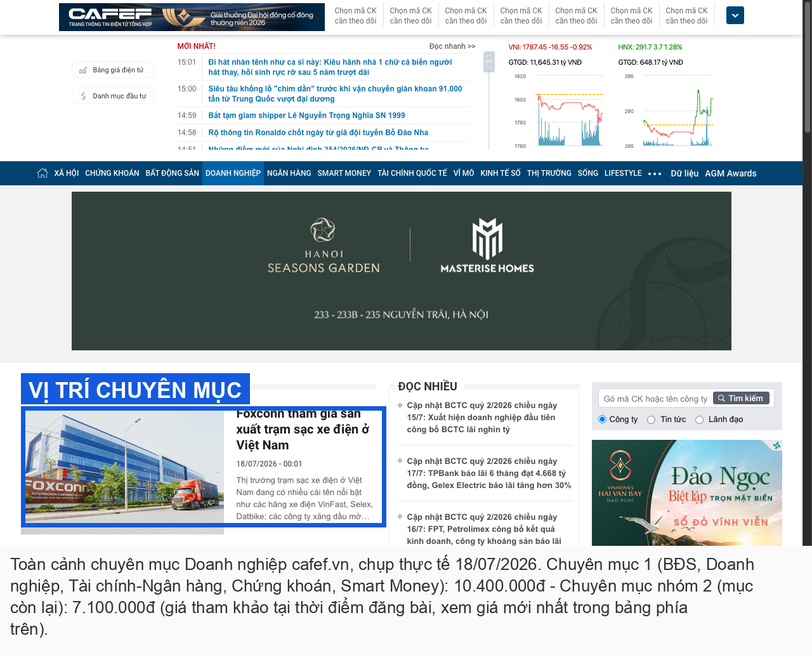Open the shipper Lê Nguyễn Trọng Nghĩa headline

306,116
